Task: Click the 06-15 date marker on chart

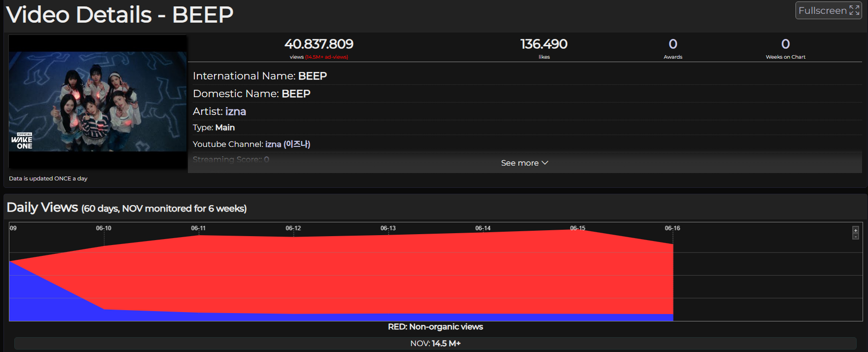Action: pyautogui.click(x=578, y=228)
